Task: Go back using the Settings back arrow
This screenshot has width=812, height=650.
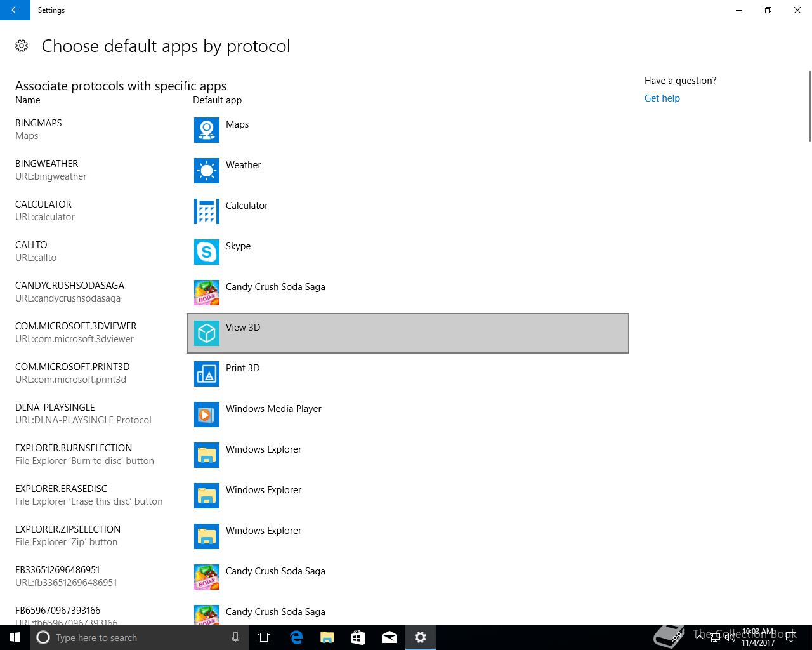Action: tap(15, 10)
